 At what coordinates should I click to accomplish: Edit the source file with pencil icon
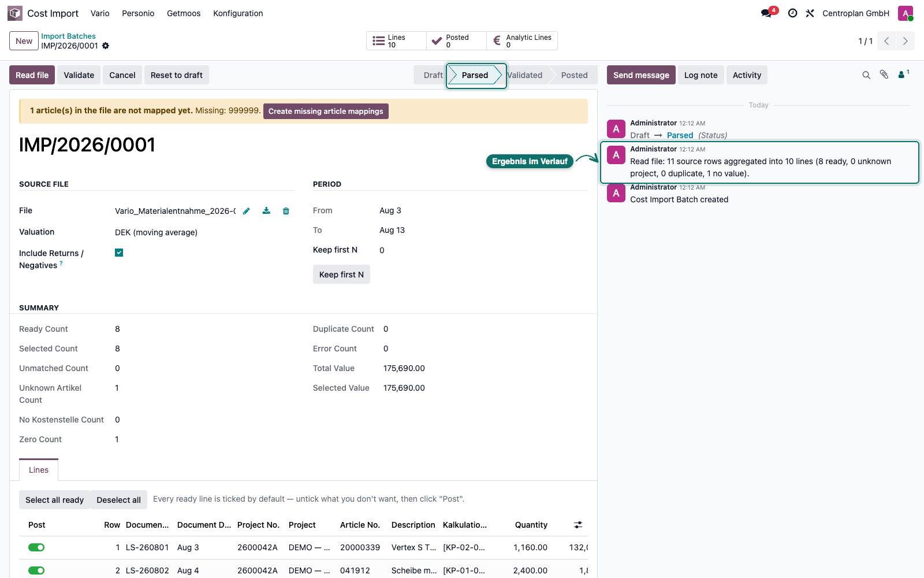(247, 211)
